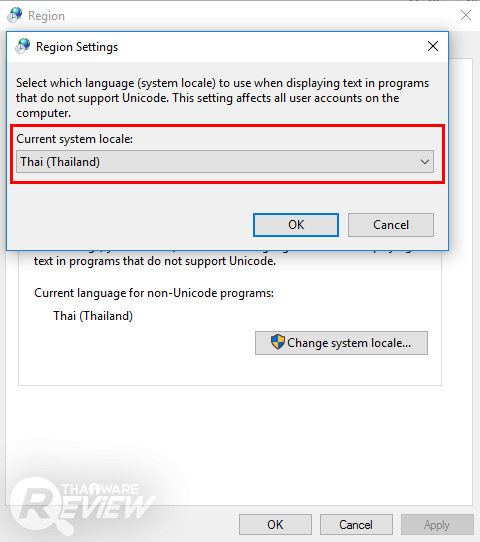The image size is (480, 542).
Task: Click the "Select which language" description paragraph
Action: point(223,98)
